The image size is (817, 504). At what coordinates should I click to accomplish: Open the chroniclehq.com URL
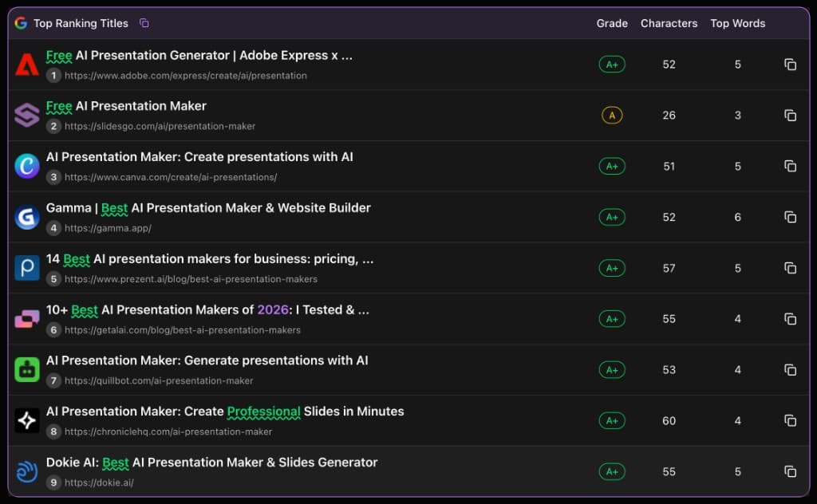pyautogui.click(x=168, y=431)
